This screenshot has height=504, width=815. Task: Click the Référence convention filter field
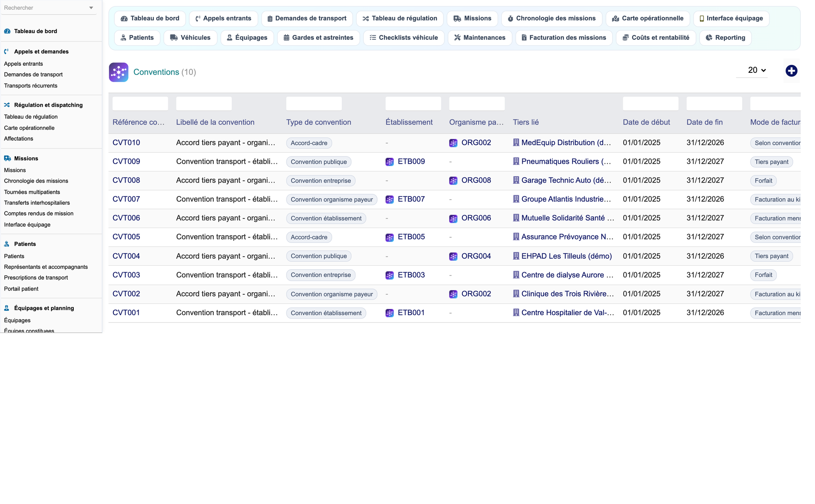140,103
